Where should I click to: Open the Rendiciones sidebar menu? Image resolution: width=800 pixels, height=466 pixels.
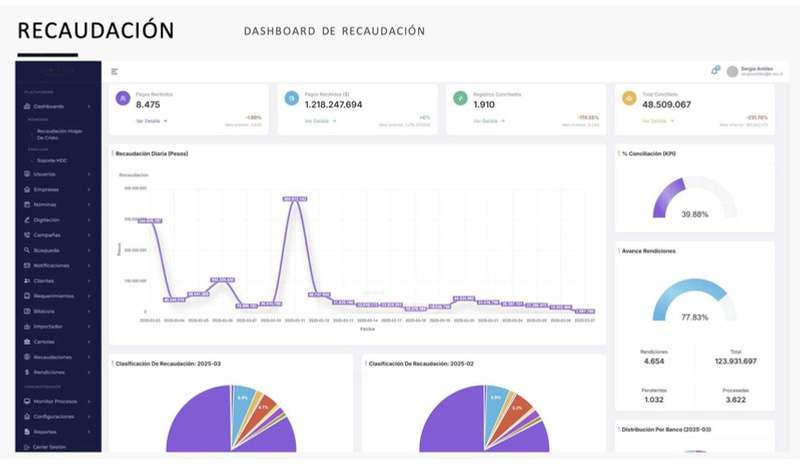[x=50, y=372]
